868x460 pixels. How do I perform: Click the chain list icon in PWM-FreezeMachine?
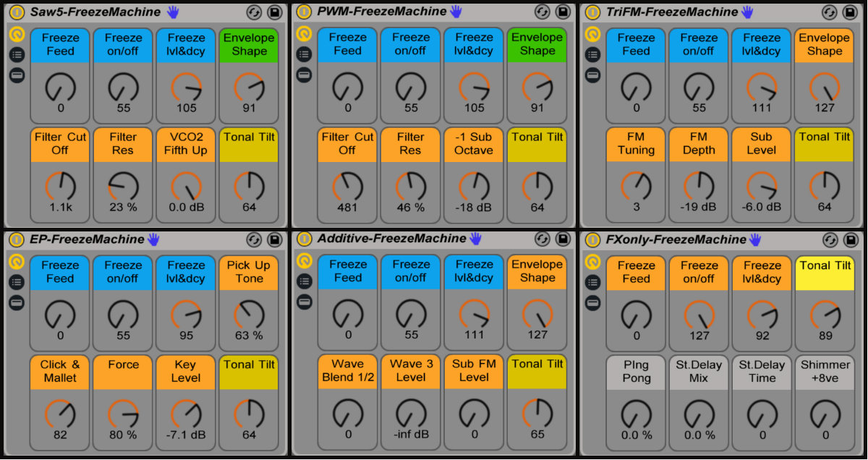pos(304,54)
